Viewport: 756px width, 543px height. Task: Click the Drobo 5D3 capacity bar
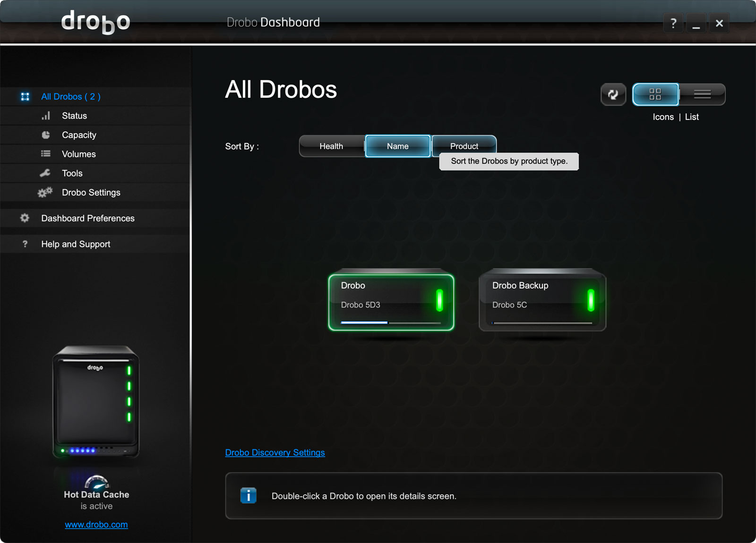(391, 322)
